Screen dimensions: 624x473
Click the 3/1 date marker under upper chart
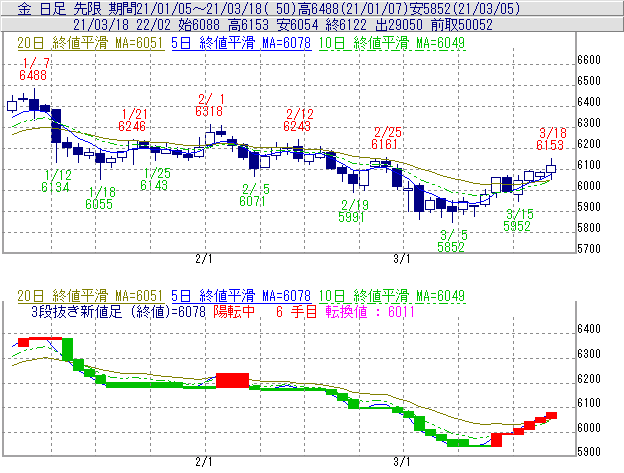coord(402,259)
